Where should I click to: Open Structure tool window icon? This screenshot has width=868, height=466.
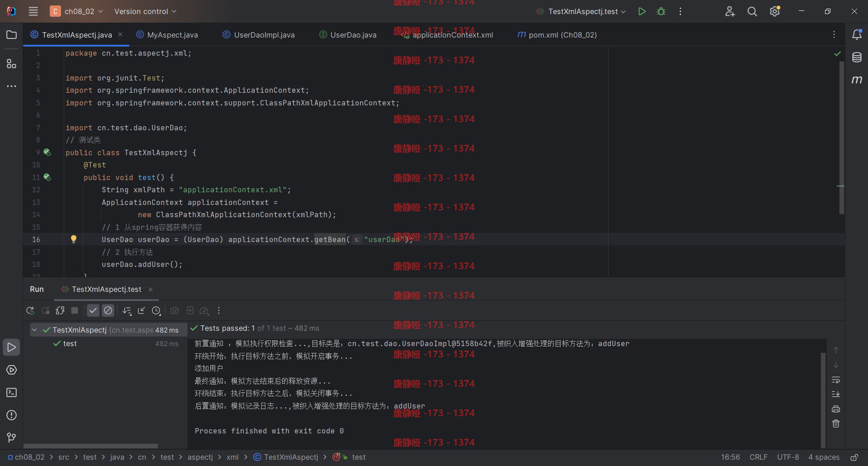click(x=11, y=64)
